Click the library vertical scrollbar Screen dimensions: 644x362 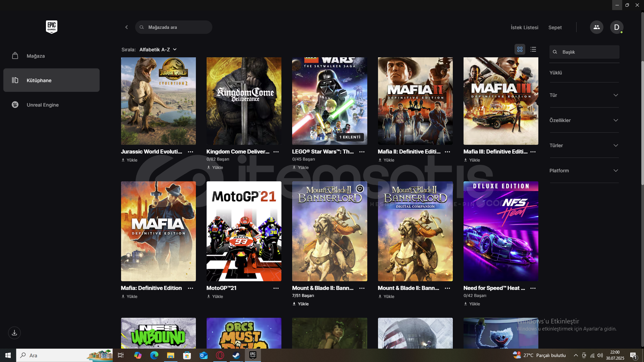click(642, 123)
